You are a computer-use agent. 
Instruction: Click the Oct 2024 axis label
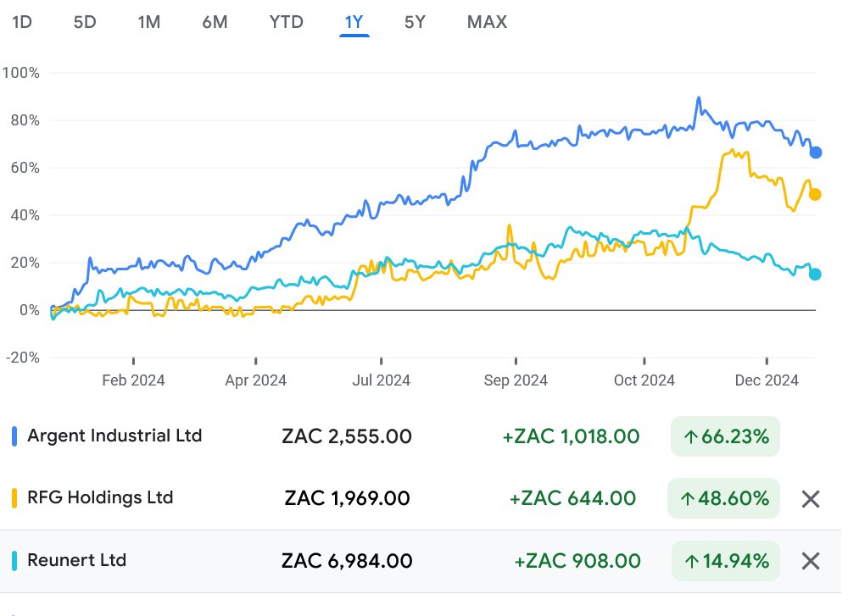point(644,380)
